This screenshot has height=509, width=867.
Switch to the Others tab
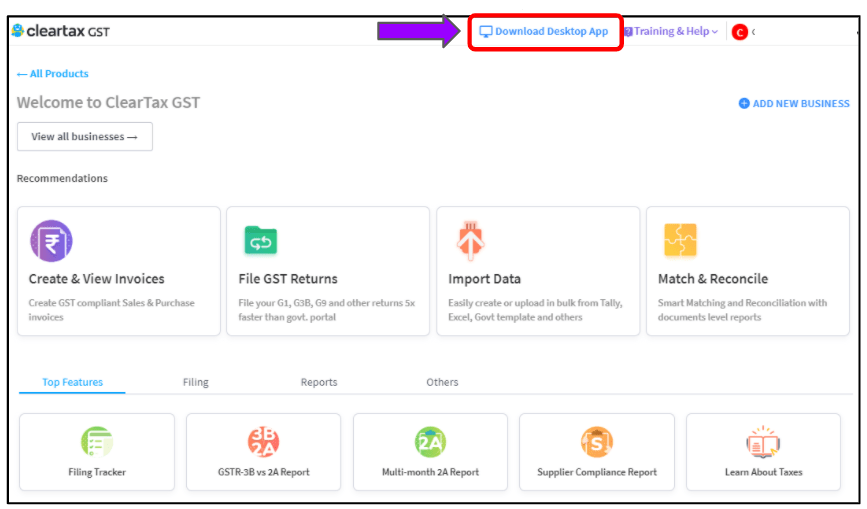(442, 382)
